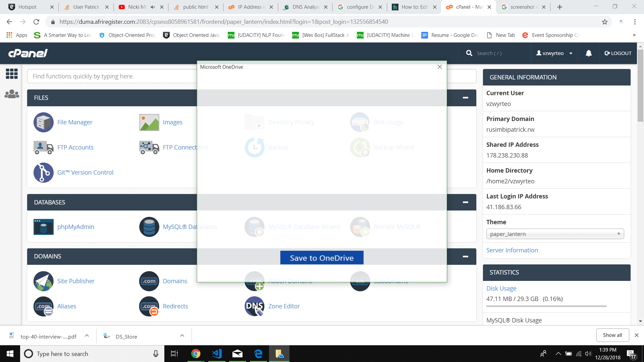Open the DNS Zone Editor icon

[255, 306]
